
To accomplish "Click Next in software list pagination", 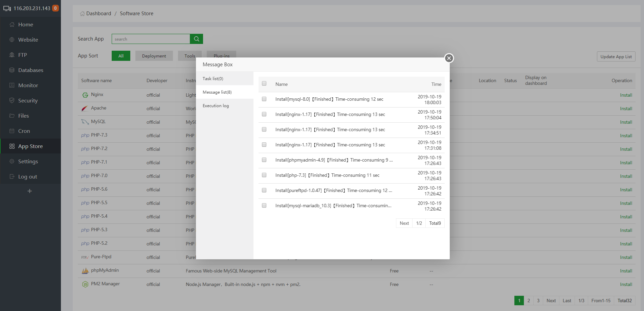I will (x=551, y=301).
